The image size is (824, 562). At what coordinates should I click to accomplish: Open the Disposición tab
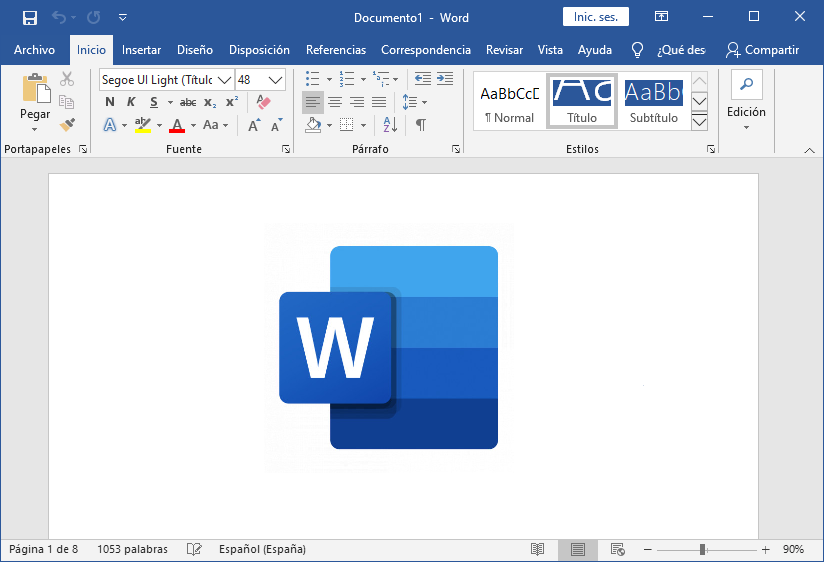[259, 50]
